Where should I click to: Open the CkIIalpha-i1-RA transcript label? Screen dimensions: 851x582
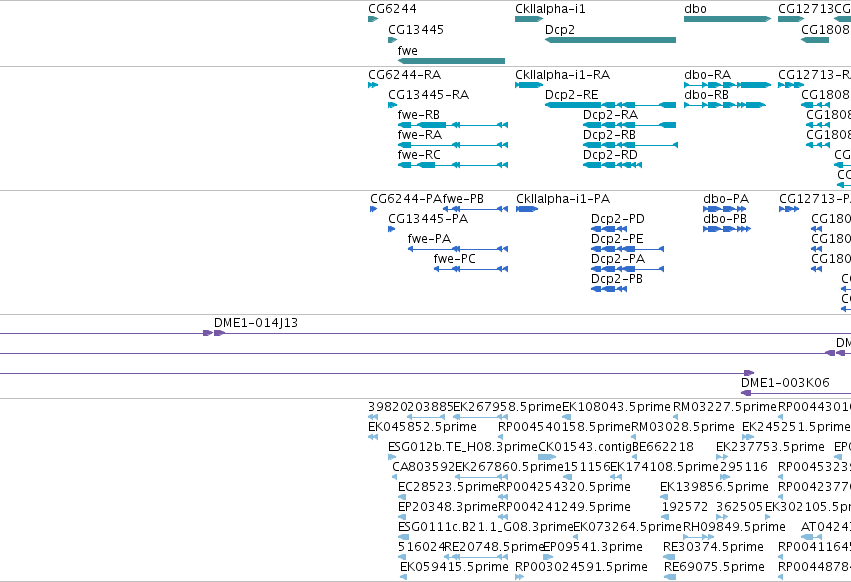pos(562,75)
